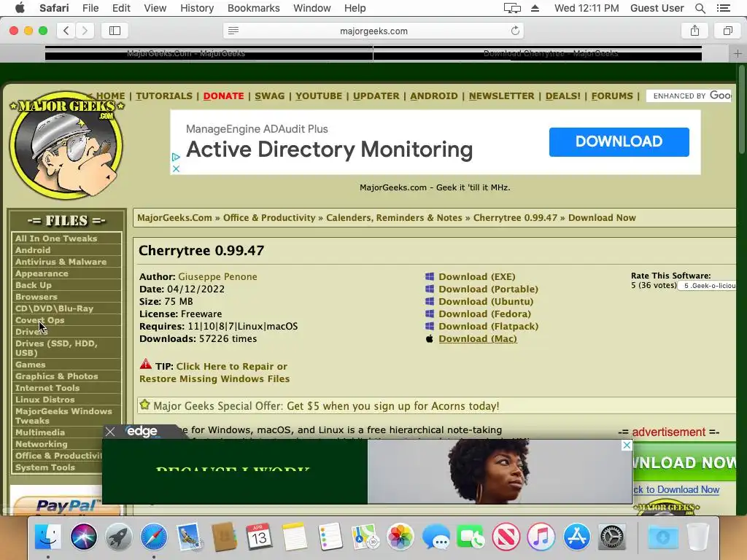Click the ad's blue DOWNLOAD button
The height and width of the screenshot is (560, 747).
(x=619, y=142)
